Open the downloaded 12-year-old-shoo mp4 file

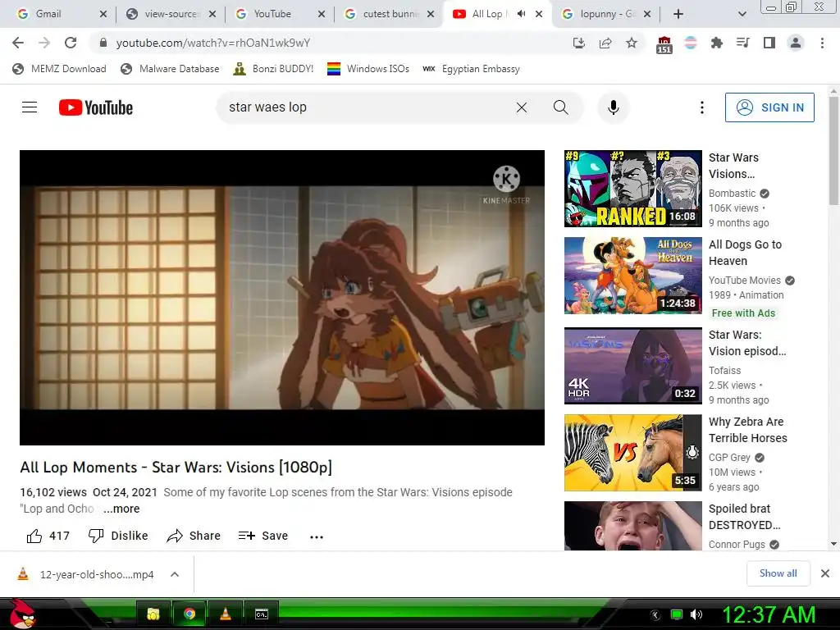pyautogui.click(x=85, y=574)
